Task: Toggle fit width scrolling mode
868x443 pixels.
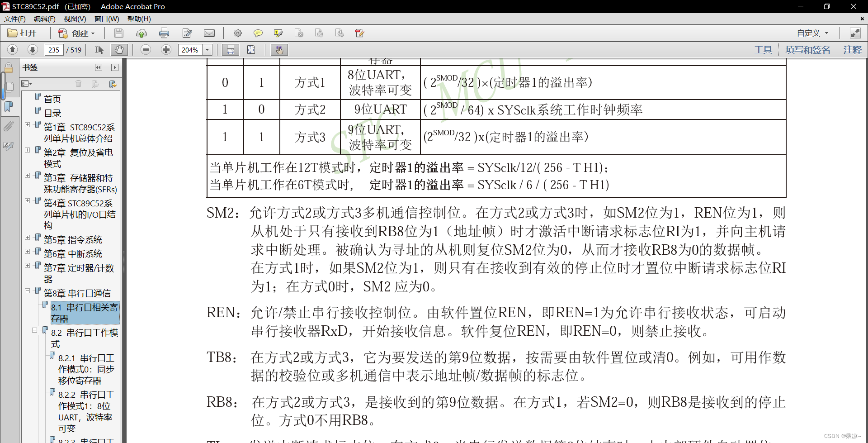Action: [231, 50]
